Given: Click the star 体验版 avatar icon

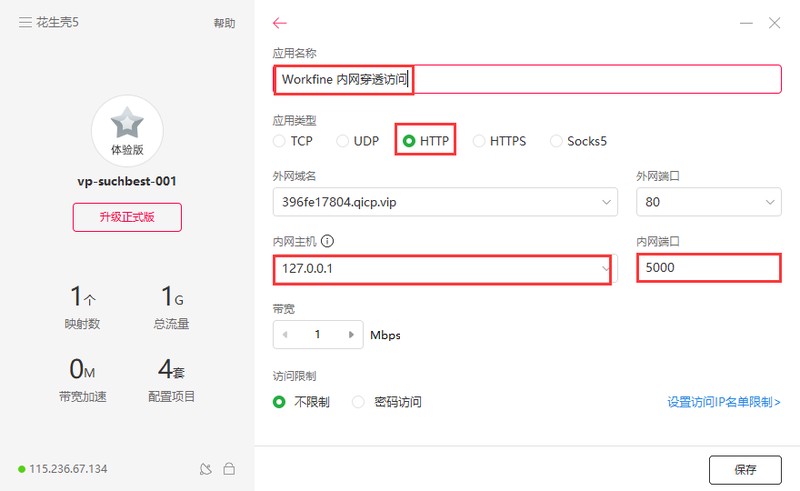Looking at the screenshot, I should point(127,131).
